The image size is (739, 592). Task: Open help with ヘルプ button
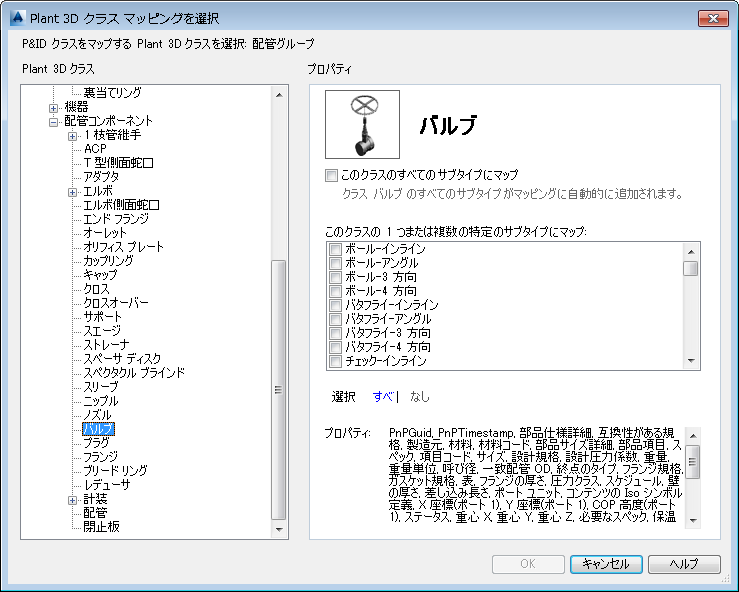[x=684, y=564]
